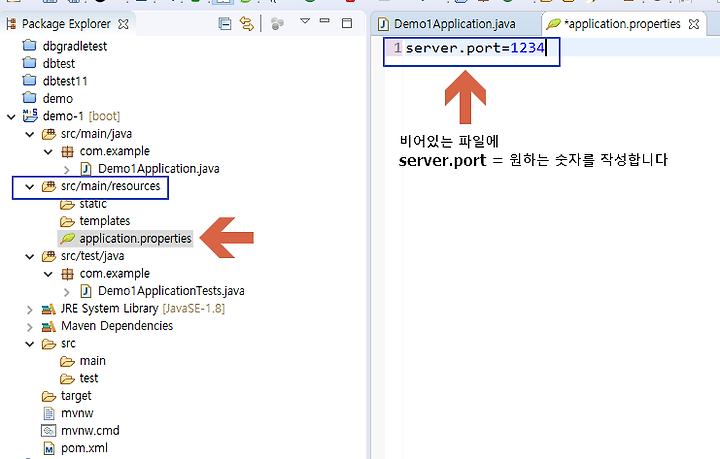Select Demo1ApplicationTests.java in the tree
The width and height of the screenshot is (720, 459).
171,291
